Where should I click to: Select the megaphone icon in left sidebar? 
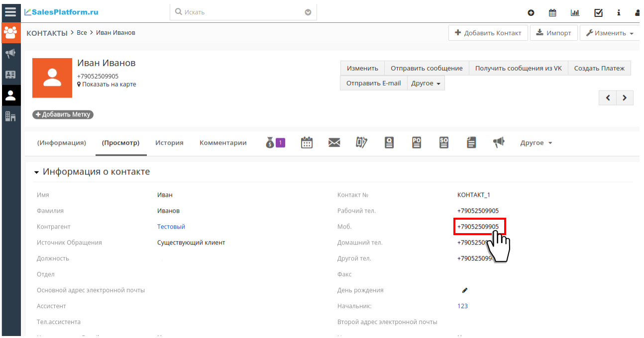(10, 53)
